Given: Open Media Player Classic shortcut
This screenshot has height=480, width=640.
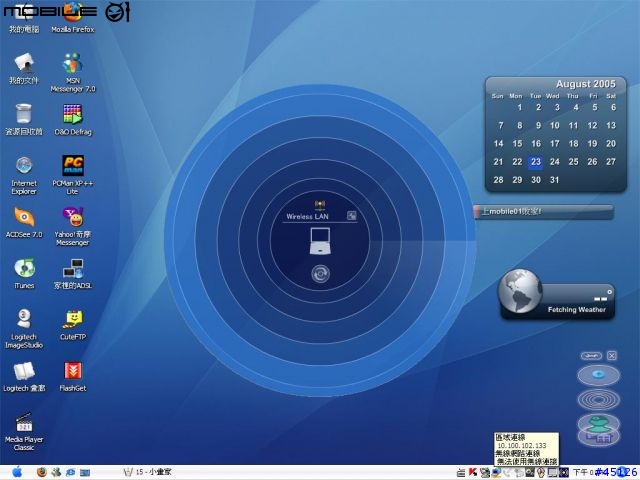Looking at the screenshot, I should click(24, 431).
